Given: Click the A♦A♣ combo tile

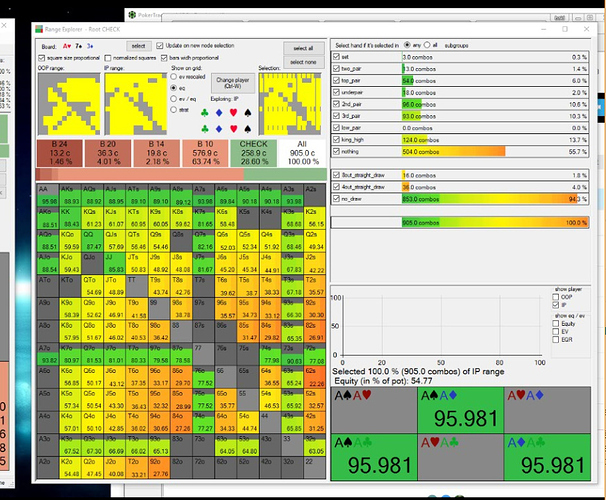Looking at the screenshot, I should (548, 457).
